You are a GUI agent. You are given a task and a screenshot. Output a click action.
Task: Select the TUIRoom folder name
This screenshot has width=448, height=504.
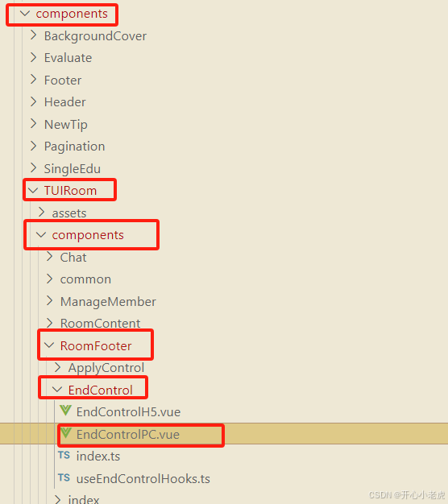(70, 191)
